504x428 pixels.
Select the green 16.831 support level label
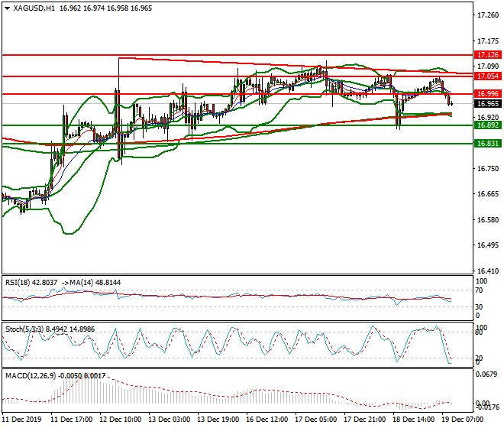[x=488, y=144]
